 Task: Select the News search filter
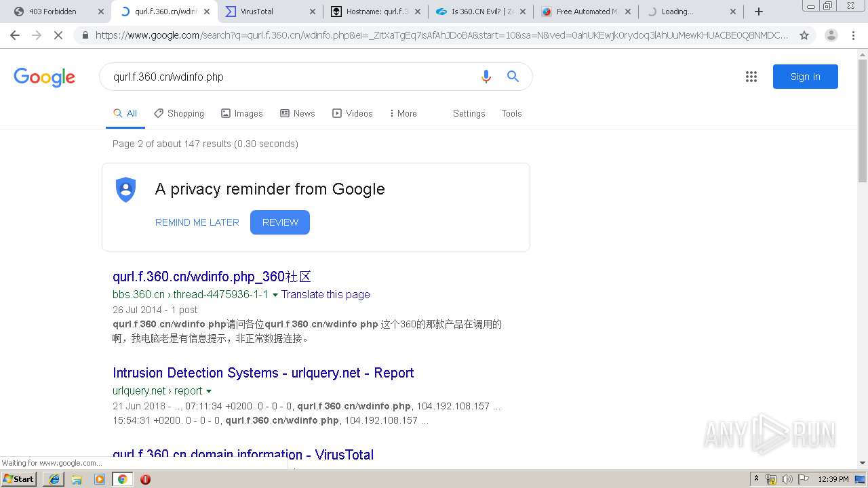tap(298, 113)
